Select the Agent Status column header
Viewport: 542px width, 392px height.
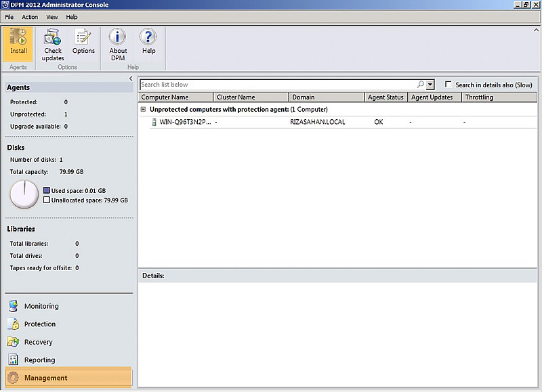[x=385, y=97]
